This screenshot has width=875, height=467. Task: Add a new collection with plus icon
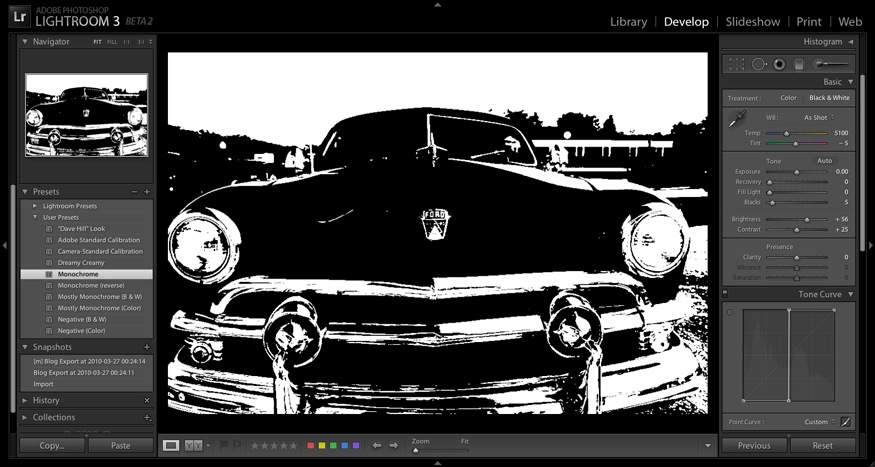(x=147, y=417)
